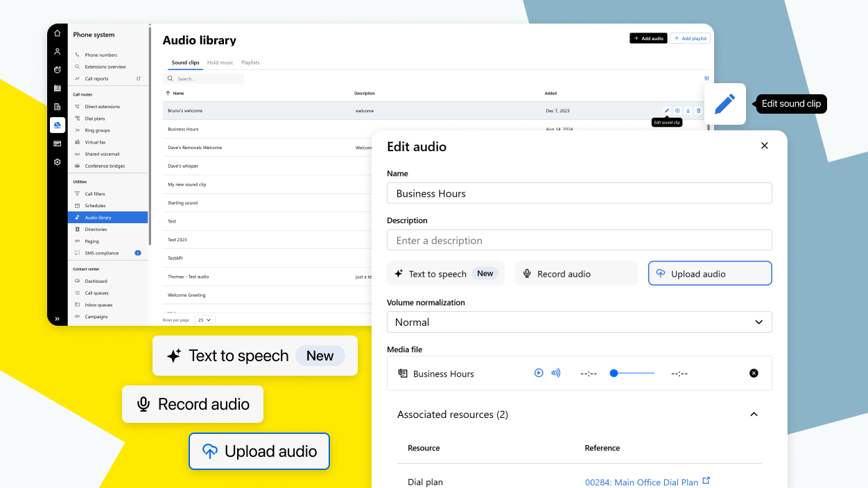This screenshot has width=868, height=488.
Task: Click the speaker volume icon in Media file
Action: pyautogui.click(x=555, y=373)
